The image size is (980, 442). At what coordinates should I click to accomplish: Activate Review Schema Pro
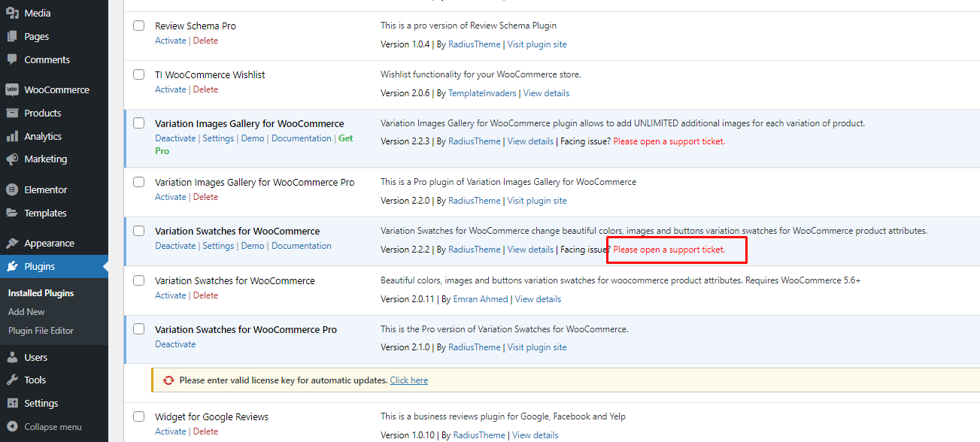pyautogui.click(x=170, y=41)
